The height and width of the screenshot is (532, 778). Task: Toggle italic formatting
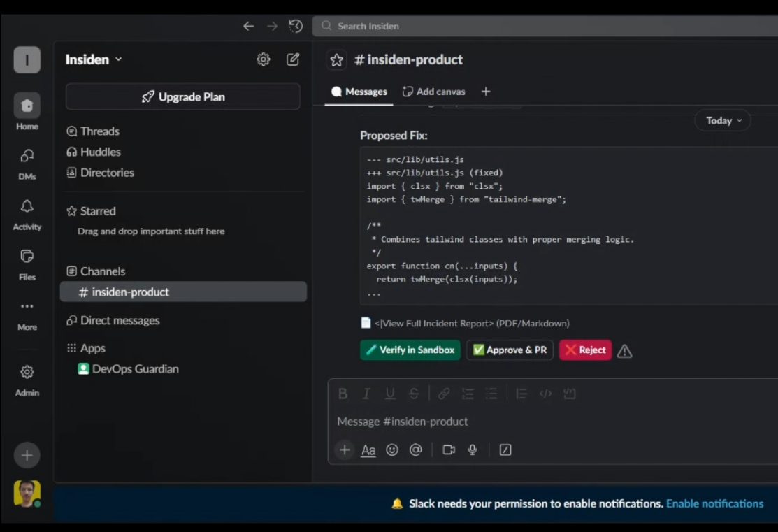point(366,394)
